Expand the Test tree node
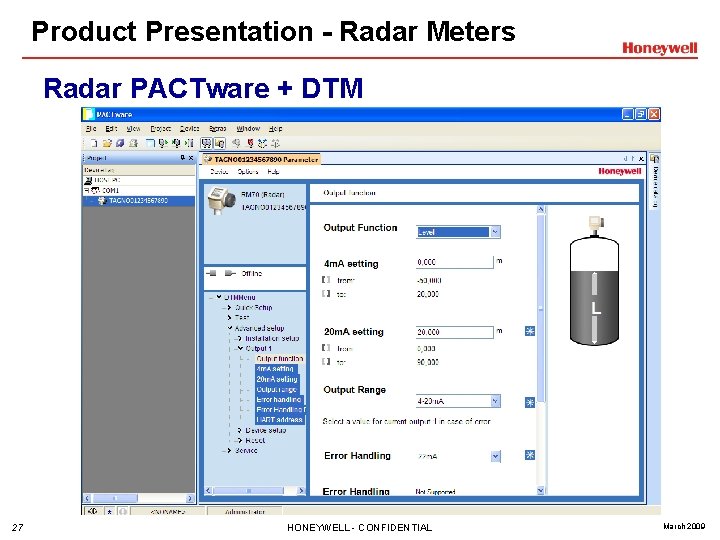 [x=229, y=317]
